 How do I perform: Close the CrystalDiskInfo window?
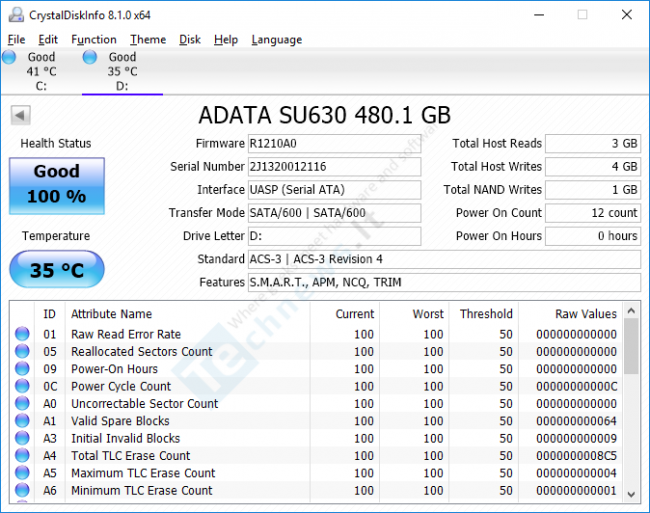tap(627, 15)
